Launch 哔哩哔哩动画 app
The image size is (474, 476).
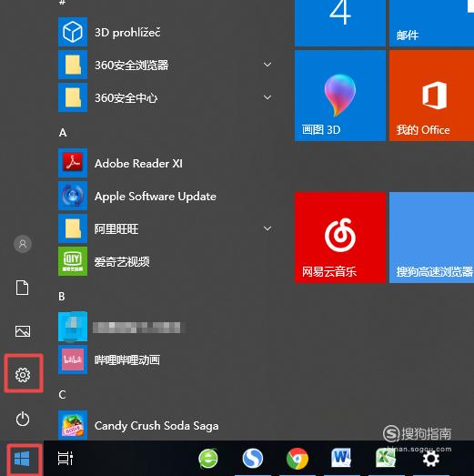pyautogui.click(x=166, y=360)
